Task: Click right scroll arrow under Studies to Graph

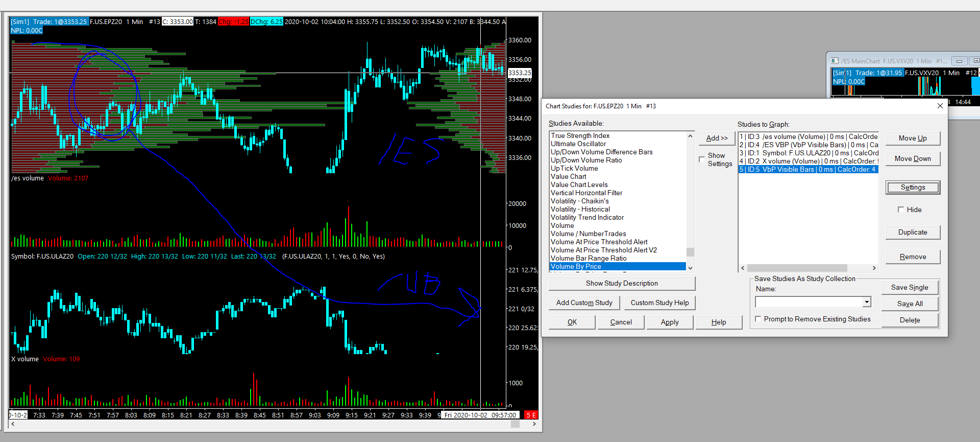Action: click(874, 268)
